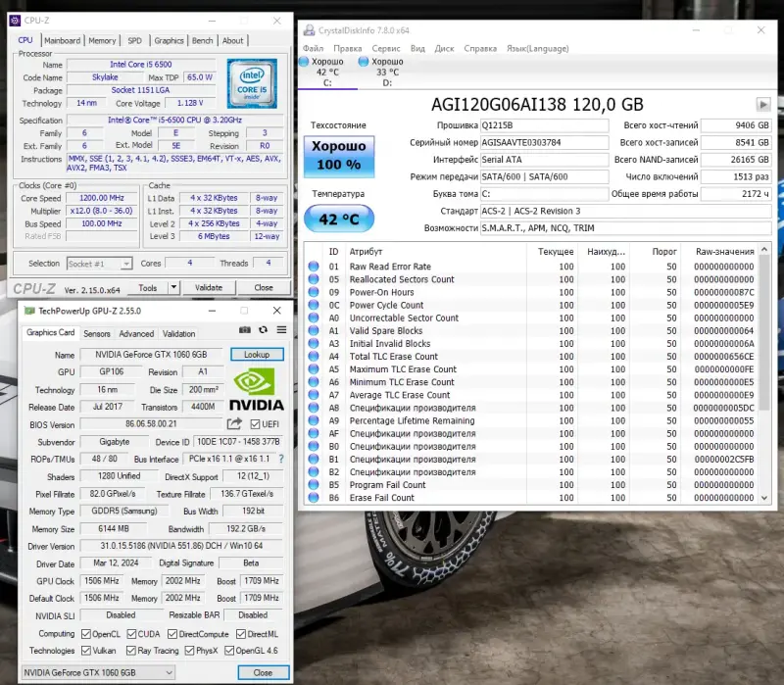Open the Сервис menu in CrystalDiskInfo

coord(386,48)
